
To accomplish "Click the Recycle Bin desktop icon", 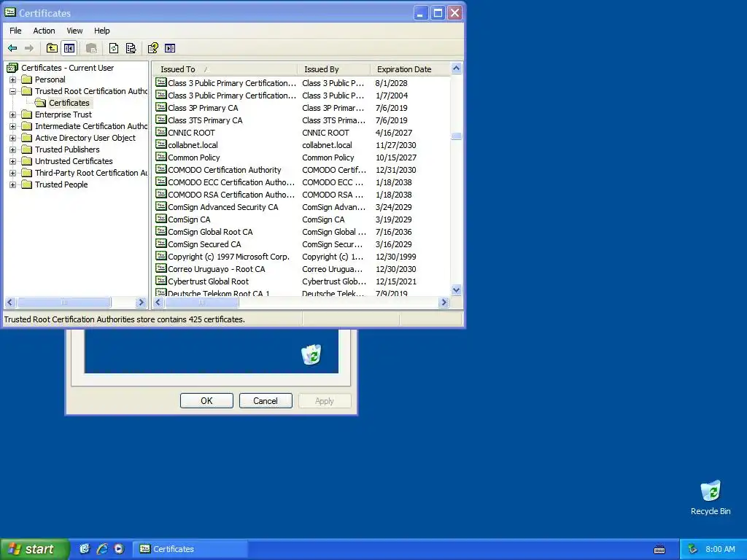I will 711,491.
